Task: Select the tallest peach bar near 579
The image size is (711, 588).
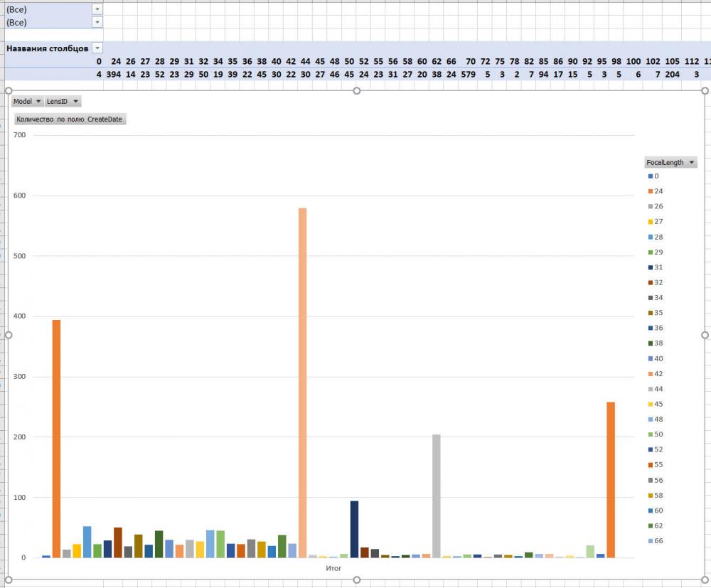Action: [x=302, y=383]
